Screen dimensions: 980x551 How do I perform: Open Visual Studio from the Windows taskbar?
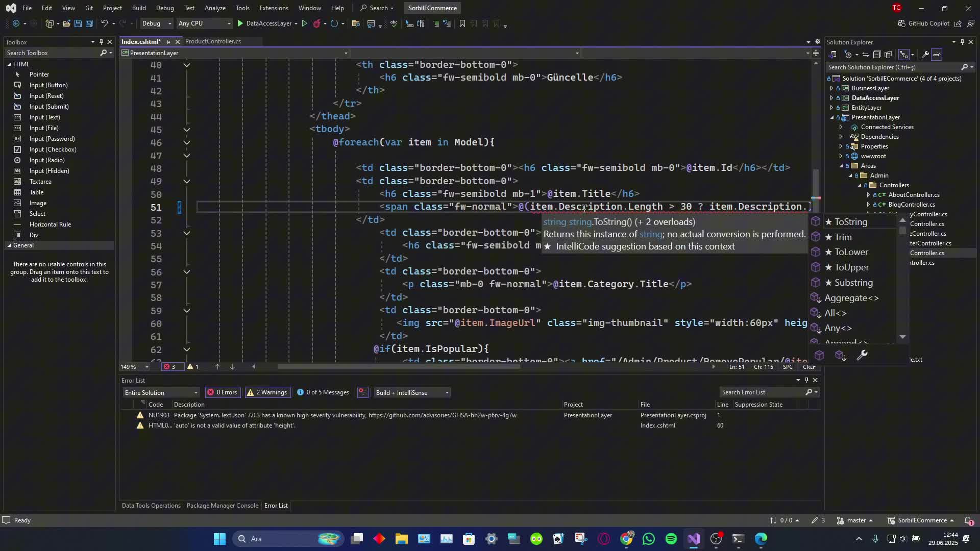pos(694,539)
